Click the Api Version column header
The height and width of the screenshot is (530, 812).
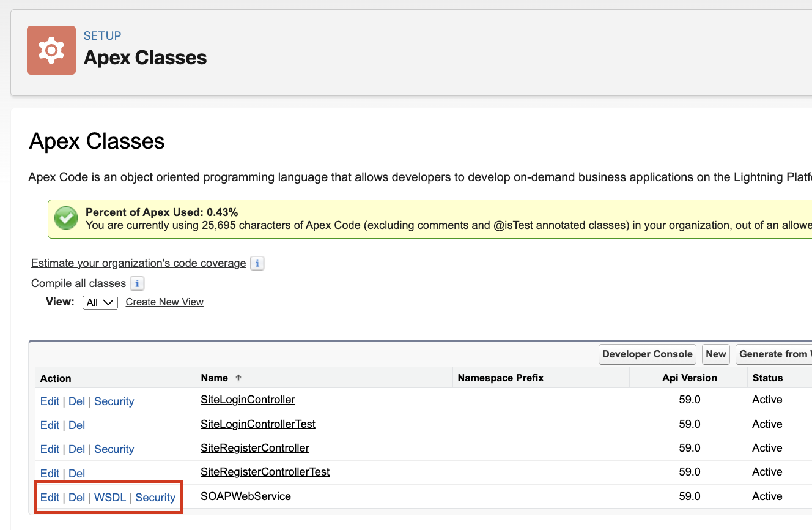click(x=690, y=378)
